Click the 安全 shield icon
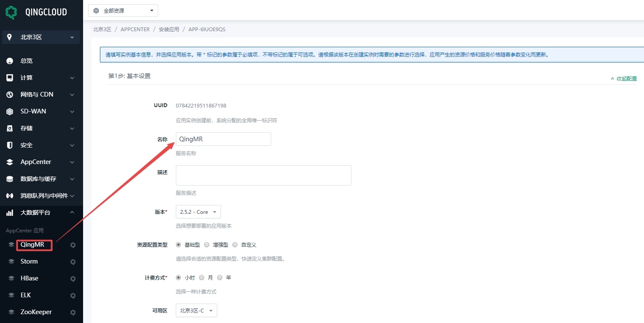The height and width of the screenshot is (323, 644). tap(10, 145)
